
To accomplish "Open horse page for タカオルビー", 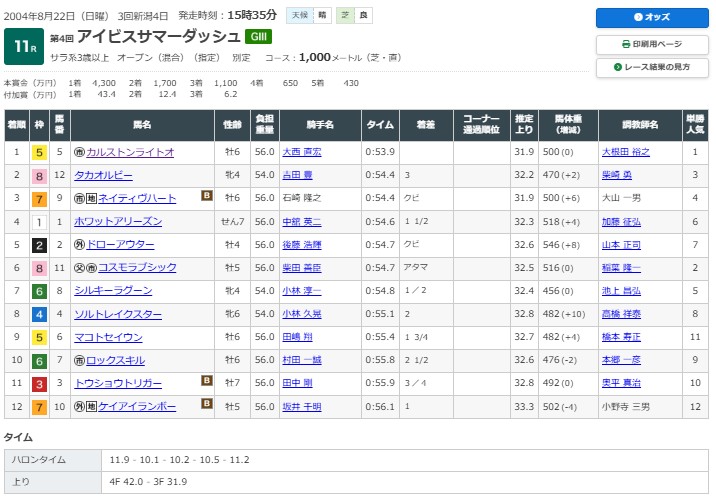I will 105,175.
